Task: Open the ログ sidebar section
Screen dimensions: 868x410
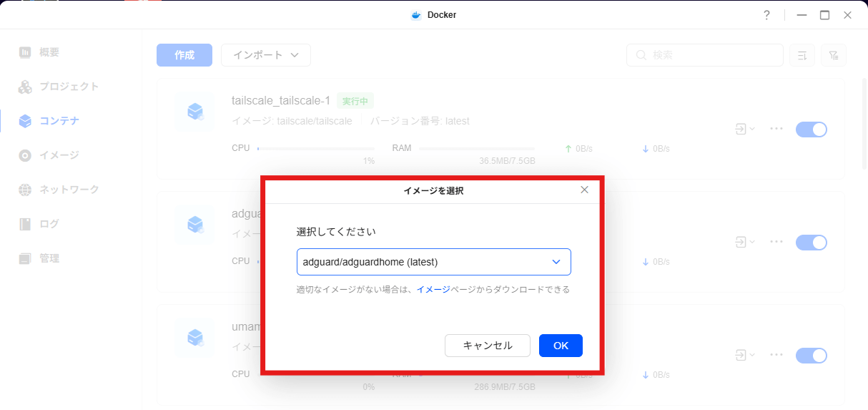Action: pos(39,224)
